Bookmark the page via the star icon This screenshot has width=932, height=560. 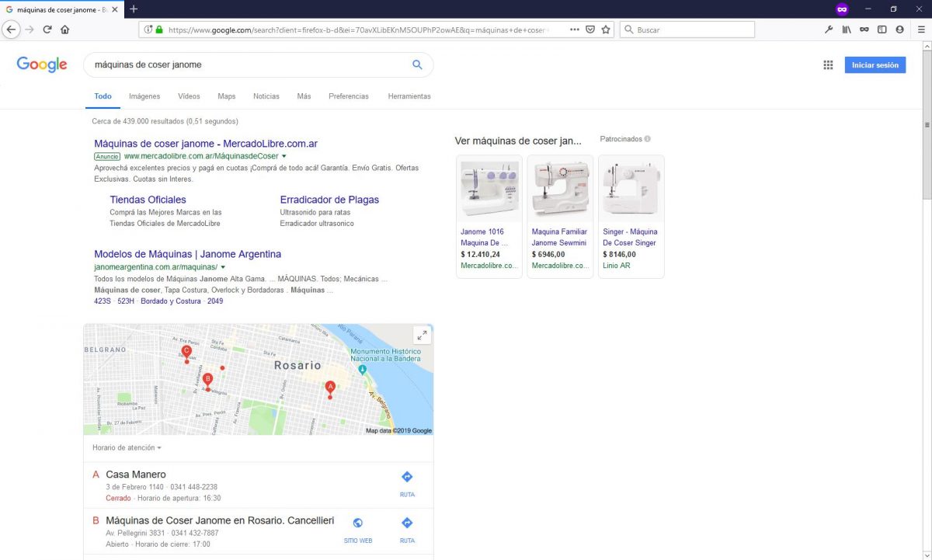[x=606, y=29]
